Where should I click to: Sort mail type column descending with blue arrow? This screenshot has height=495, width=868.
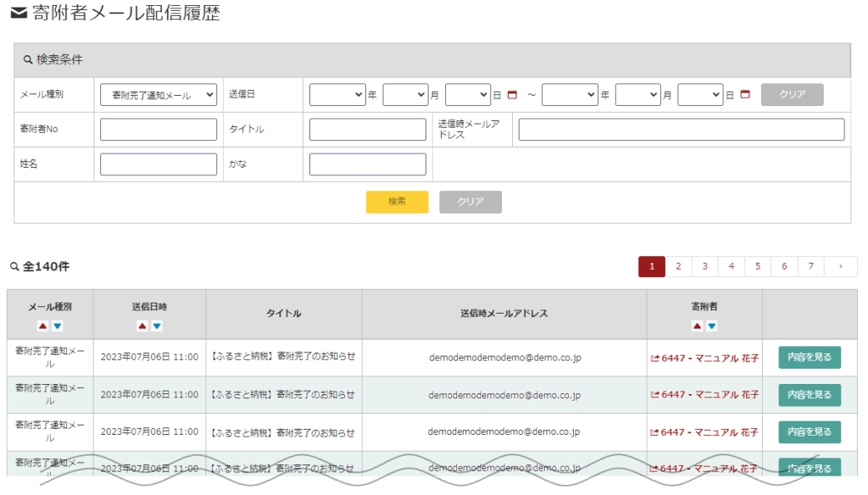(x=58, y=326)
